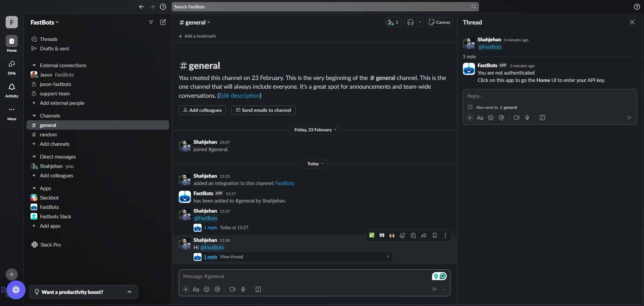Mention someone in the #general composer
The height and width of the screenshot is (306, 644).
click(x=217, y=289)
